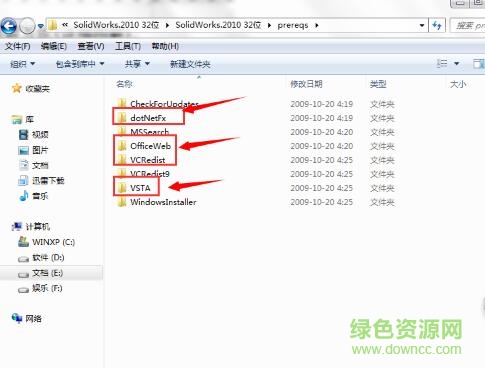The width and height of the screenshot is (485, 368).
Task: Select the WindowsInstaller folder icon
Action: [122, 202]
